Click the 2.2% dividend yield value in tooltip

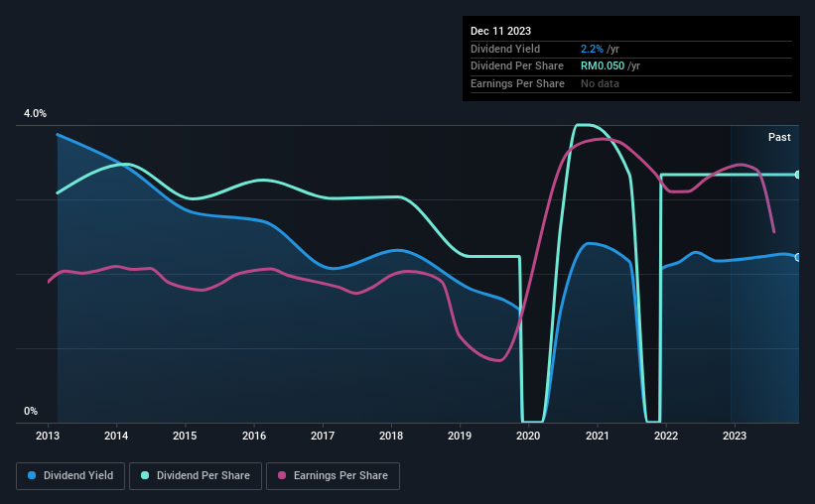click(592, 49)
